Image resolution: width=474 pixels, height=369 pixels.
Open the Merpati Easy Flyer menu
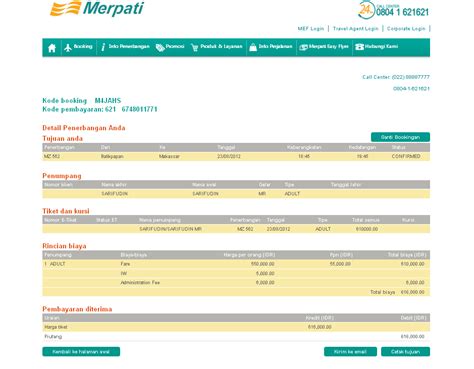(x=324, y=47)
